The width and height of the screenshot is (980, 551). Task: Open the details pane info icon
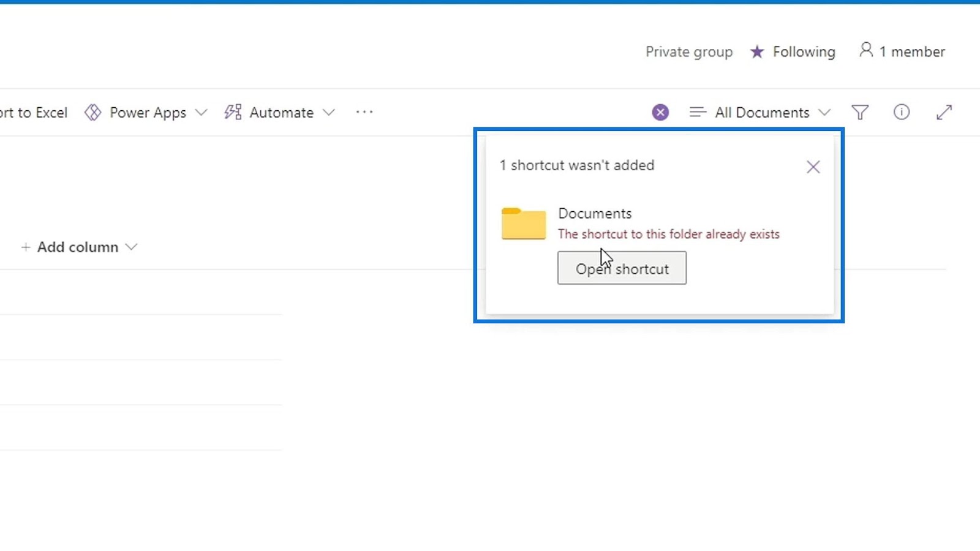pyautogui.click(x=902, y=112)
